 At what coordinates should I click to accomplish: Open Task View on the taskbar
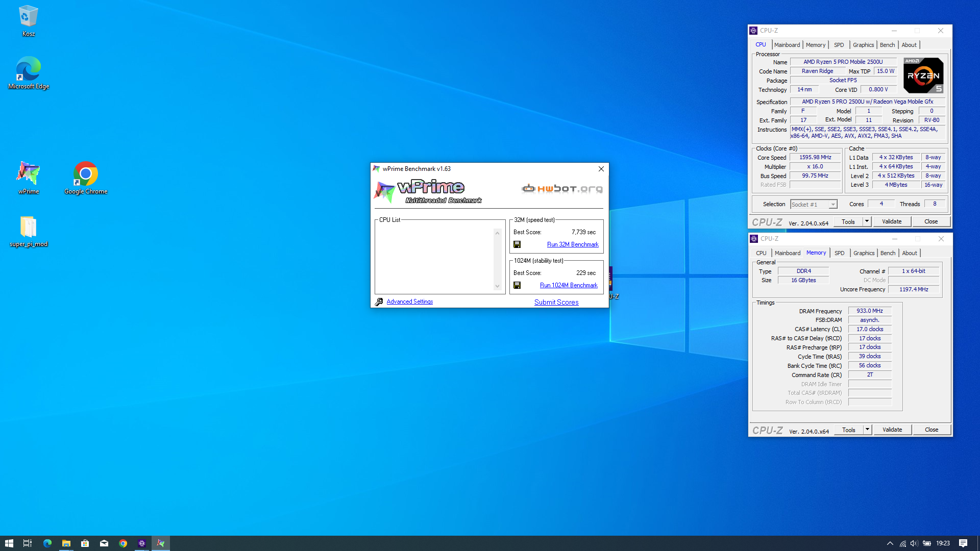pyautogui.click(x=28, y=543)
